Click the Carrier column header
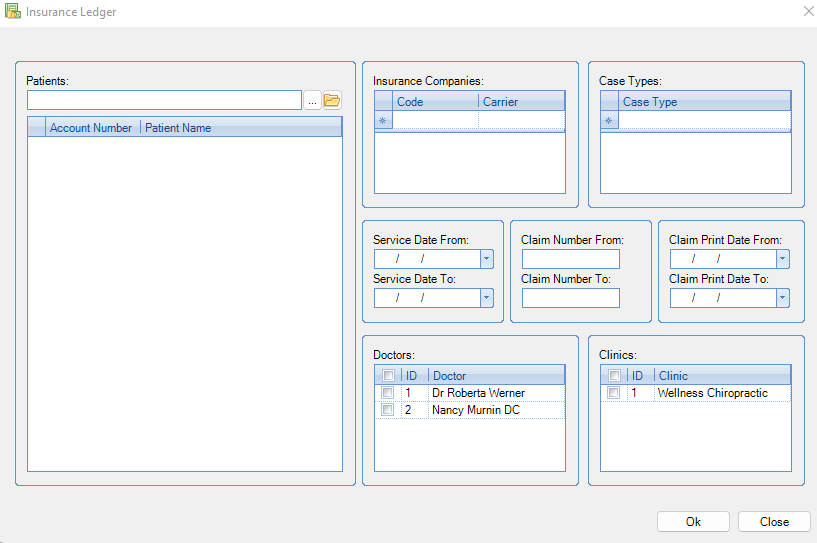This screenshot has width=817, height=543. tap(520, 102)
